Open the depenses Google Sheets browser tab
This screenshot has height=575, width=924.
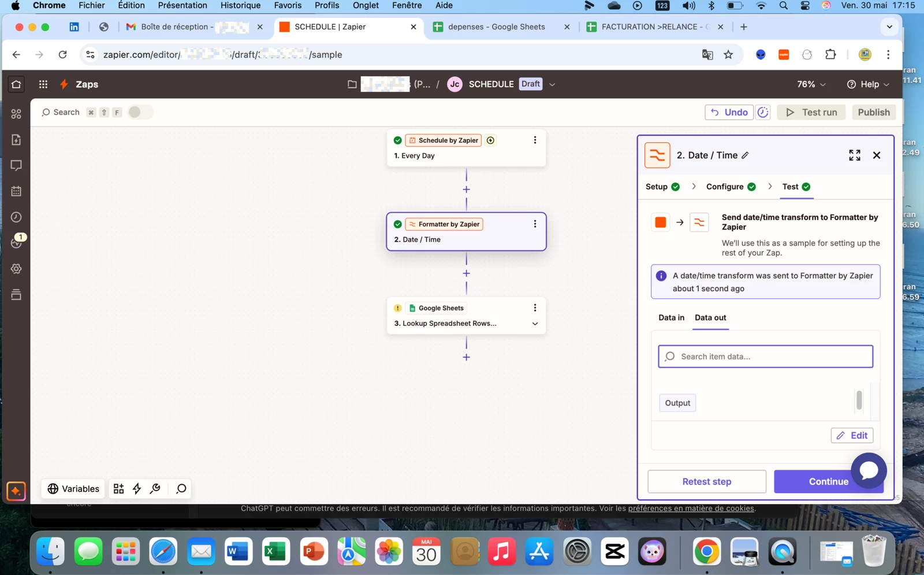coord(502,27)
